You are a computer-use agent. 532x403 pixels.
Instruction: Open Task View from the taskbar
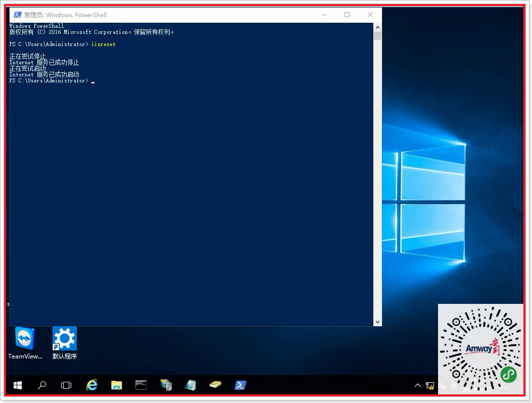(66, 385)
